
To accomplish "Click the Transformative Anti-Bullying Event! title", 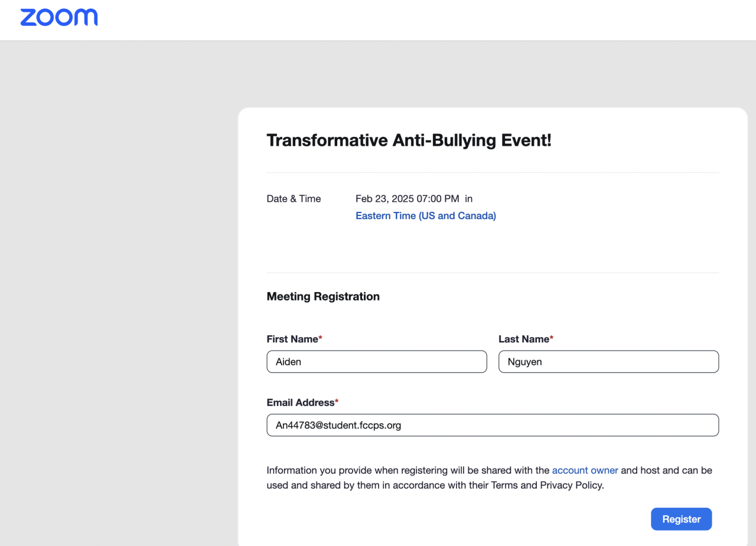I will pos(409,140).
